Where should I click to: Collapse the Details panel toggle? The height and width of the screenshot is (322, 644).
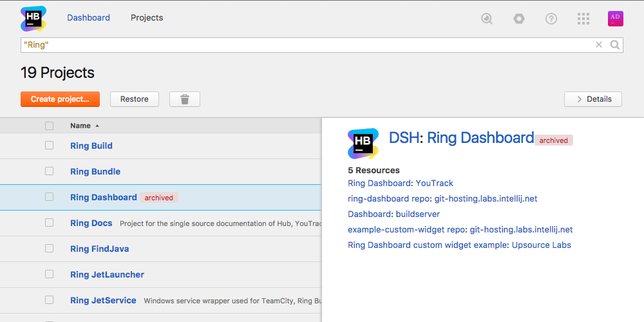click(593, 99)
